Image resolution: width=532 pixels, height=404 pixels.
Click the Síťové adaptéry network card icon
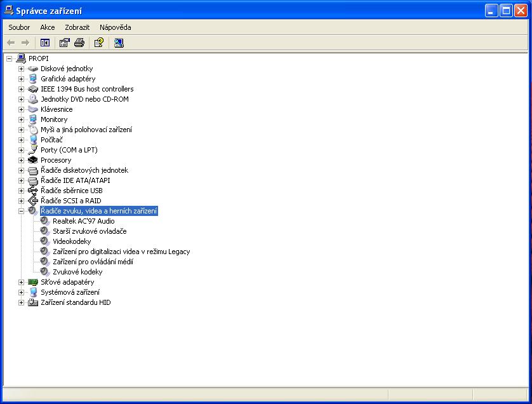click(x=33, y=282)
